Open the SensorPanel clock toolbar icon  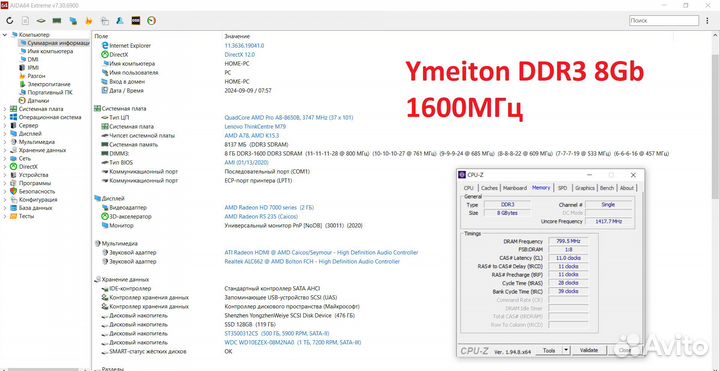[x=152, y=21]
